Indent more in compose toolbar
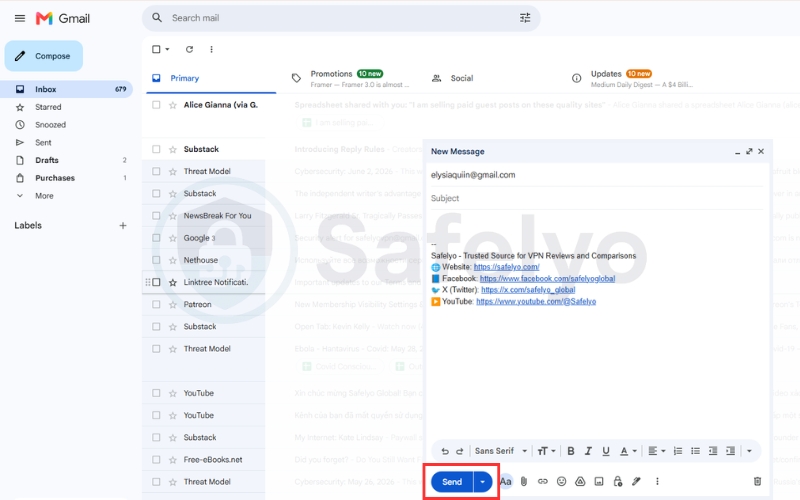 pyautogui.click(x=730, y=451)
